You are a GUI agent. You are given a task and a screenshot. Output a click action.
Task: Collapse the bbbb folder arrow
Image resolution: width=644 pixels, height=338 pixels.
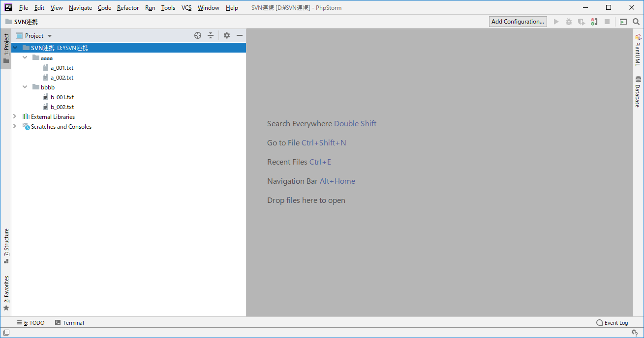25,87
